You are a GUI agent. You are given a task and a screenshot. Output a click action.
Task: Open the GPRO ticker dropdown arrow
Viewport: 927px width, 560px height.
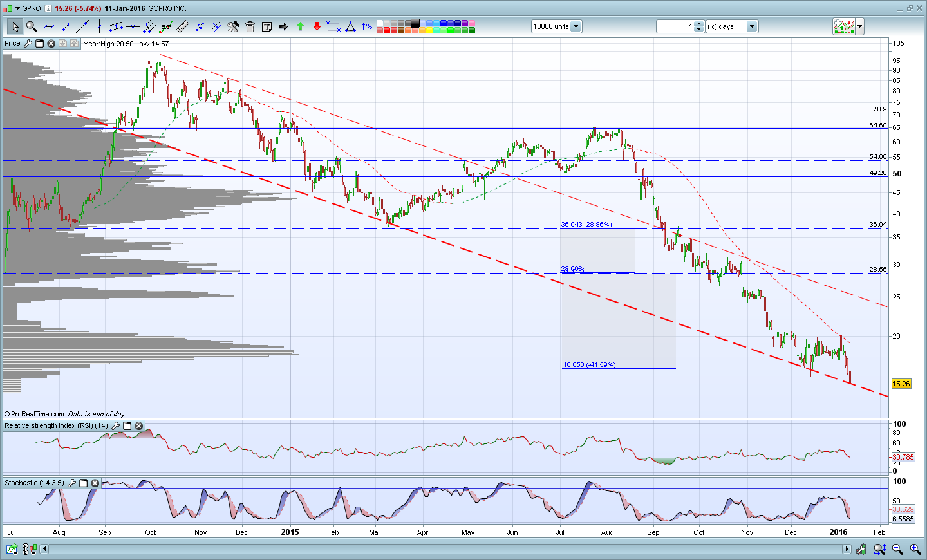click(17, 8)
